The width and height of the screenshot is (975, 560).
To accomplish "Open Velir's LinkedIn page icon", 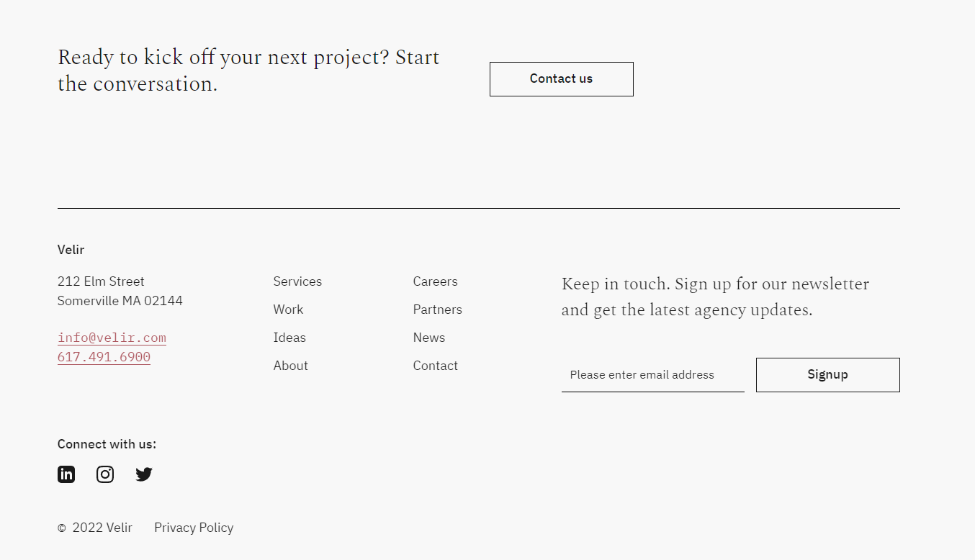I will point(66,474).
